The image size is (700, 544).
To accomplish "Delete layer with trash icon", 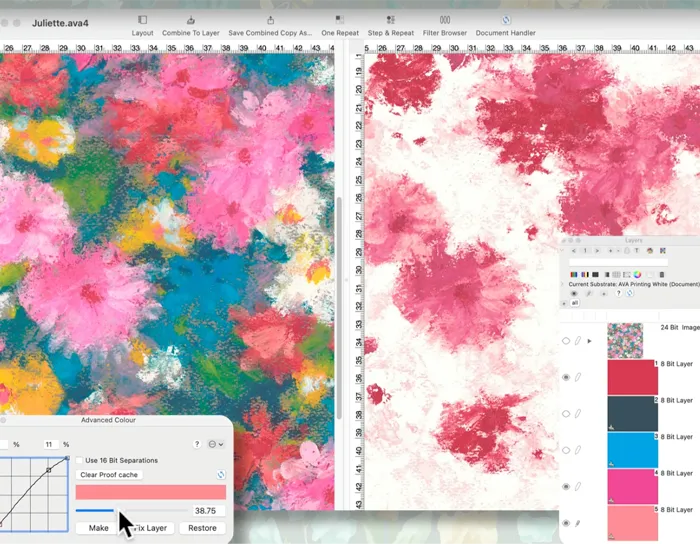I will click(x=662, y=274).
